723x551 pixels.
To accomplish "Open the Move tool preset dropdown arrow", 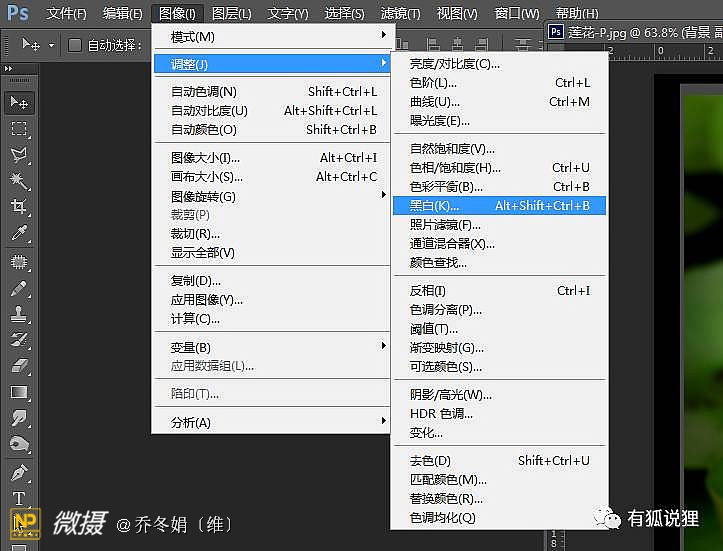I will [50, 46].
